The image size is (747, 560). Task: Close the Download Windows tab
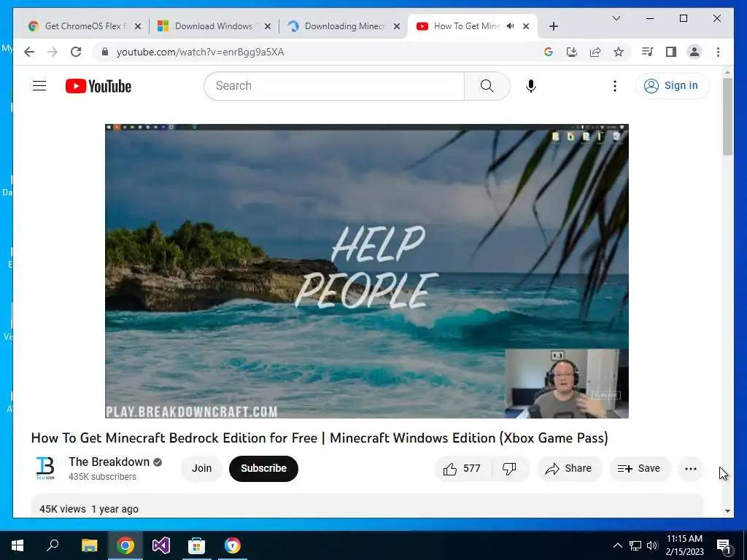pos(268,26)
